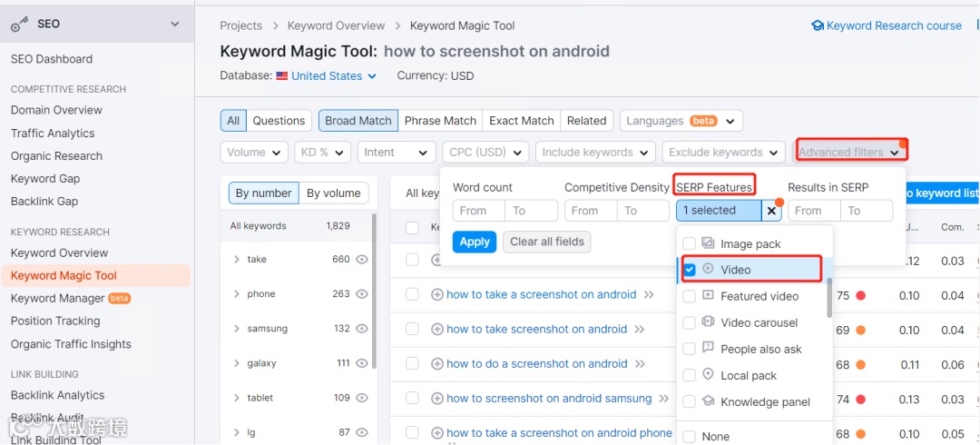The image size is (980, 445).
Task: Switch to Questions tab
Action: pyautogui.click(x=279, y=121)
